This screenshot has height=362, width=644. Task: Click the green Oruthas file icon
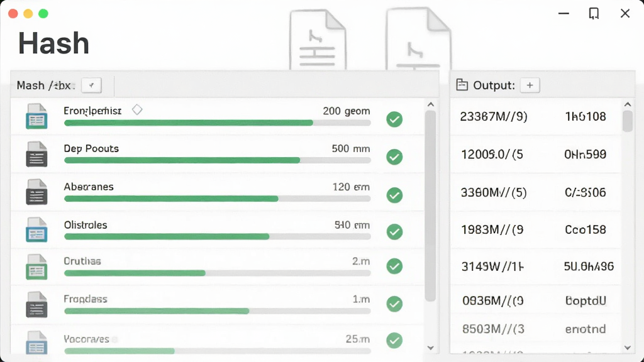[36, 267]
